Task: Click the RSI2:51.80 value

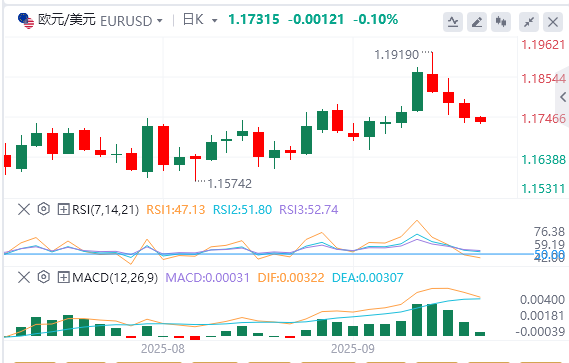Action: click(242, 210)
